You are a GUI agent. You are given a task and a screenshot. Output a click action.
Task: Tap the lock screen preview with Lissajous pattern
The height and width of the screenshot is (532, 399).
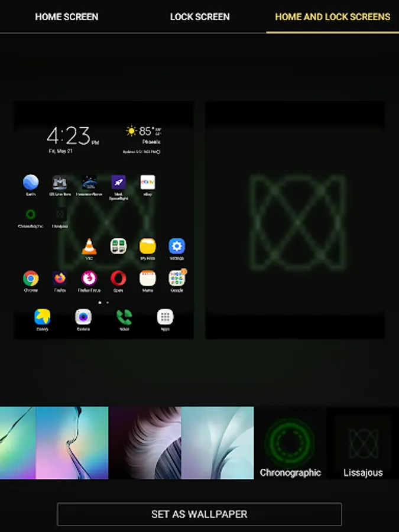tap(295, 220)
